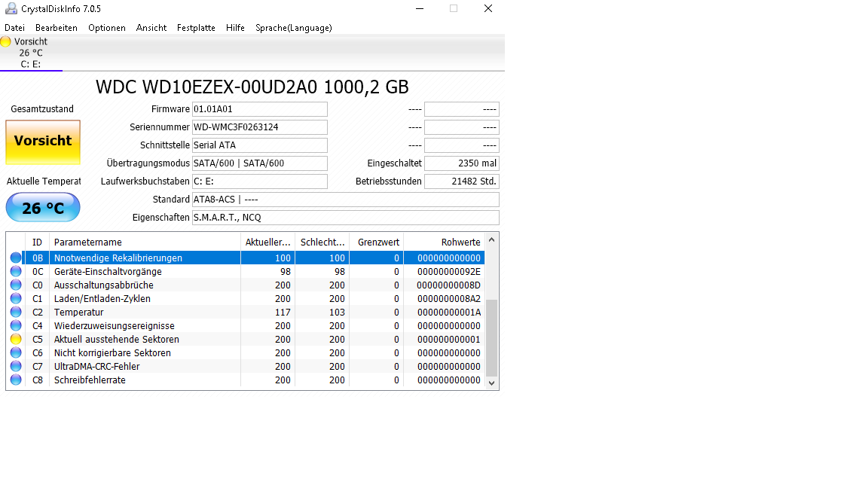
Task: Open the Ansicht menu
Action: pyautogui.click(x=151, y=28)
